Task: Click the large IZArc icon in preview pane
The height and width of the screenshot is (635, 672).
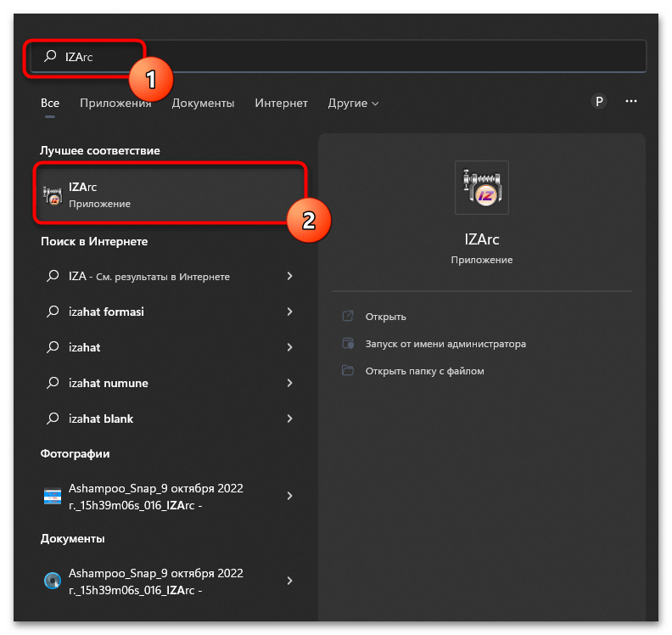Action: tap(482, 188)
